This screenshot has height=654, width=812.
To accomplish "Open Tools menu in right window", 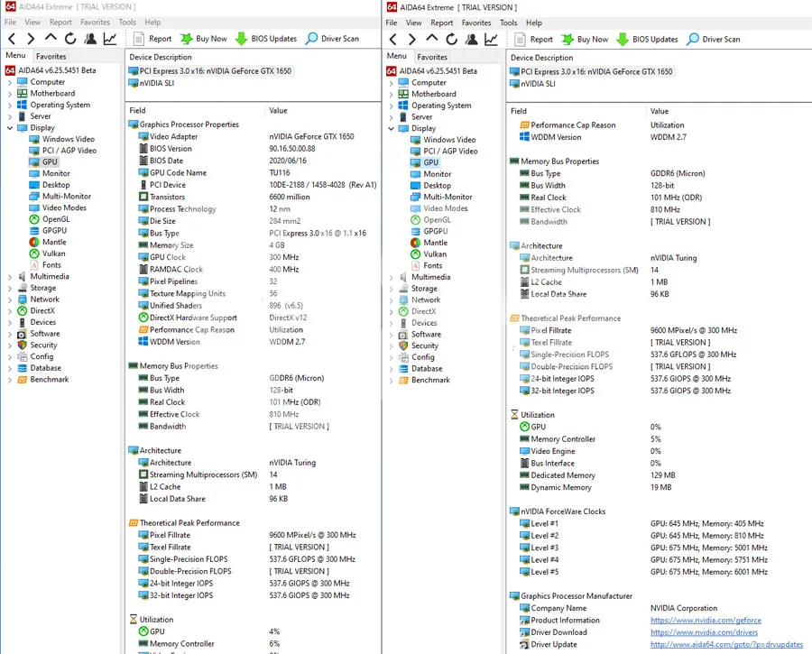I will 509,23.
